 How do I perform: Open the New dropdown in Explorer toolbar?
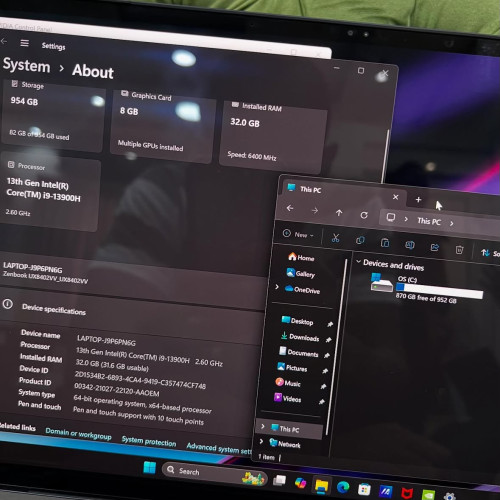[x=298, y=234]
